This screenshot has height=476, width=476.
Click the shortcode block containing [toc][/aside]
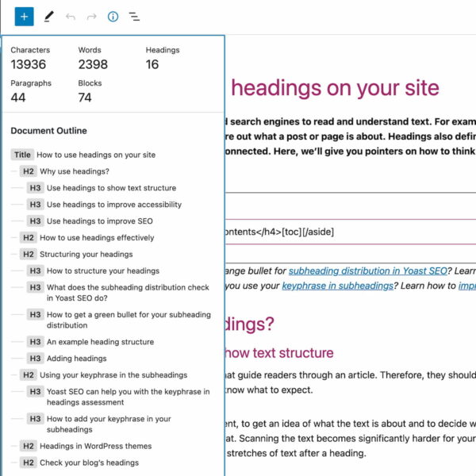tap(351, 232)
